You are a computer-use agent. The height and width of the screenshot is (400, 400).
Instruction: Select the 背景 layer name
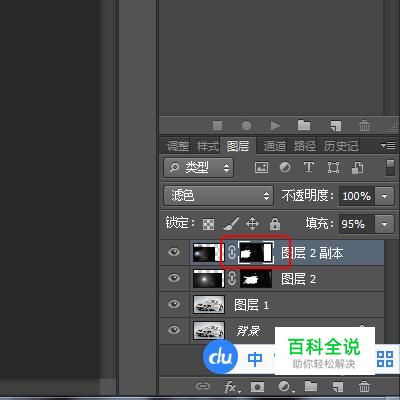tap(248, 331)
